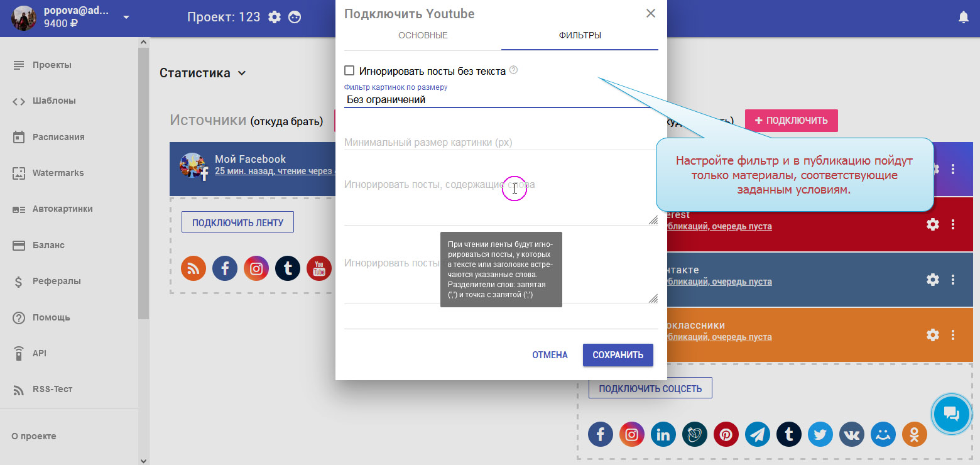980x465 pixels.
Task: Click the Telegram social network icon
Action: 758,434
